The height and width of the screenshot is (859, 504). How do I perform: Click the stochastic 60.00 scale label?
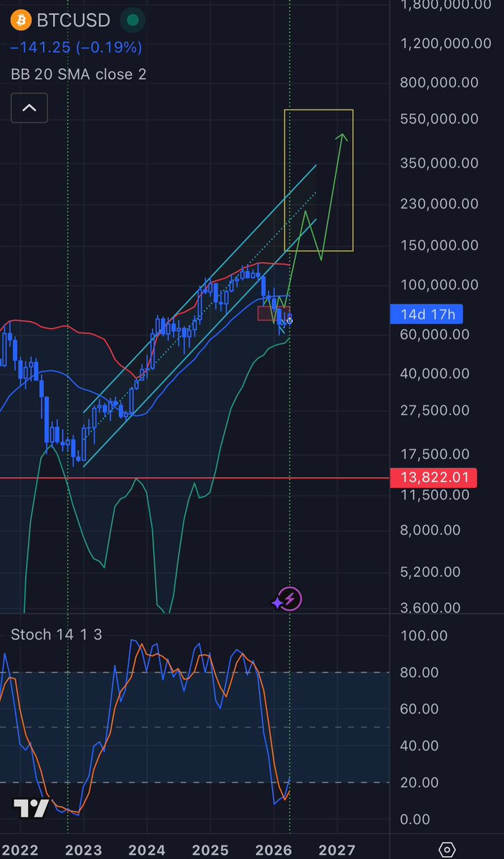pos(420,709)
